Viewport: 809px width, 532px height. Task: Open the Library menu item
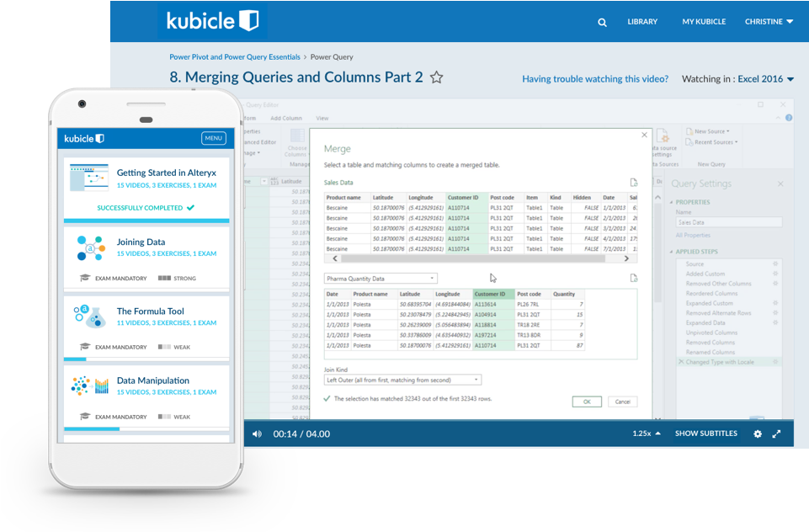pos(642,22)
